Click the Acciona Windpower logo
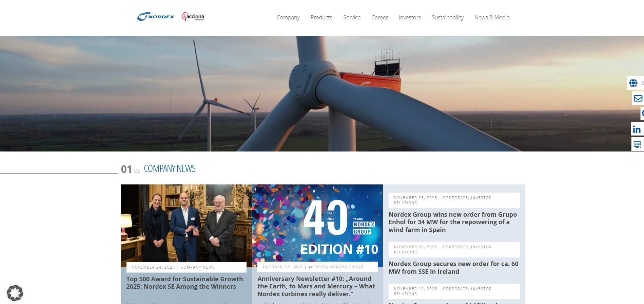The image size is (644, 304). 193,17
